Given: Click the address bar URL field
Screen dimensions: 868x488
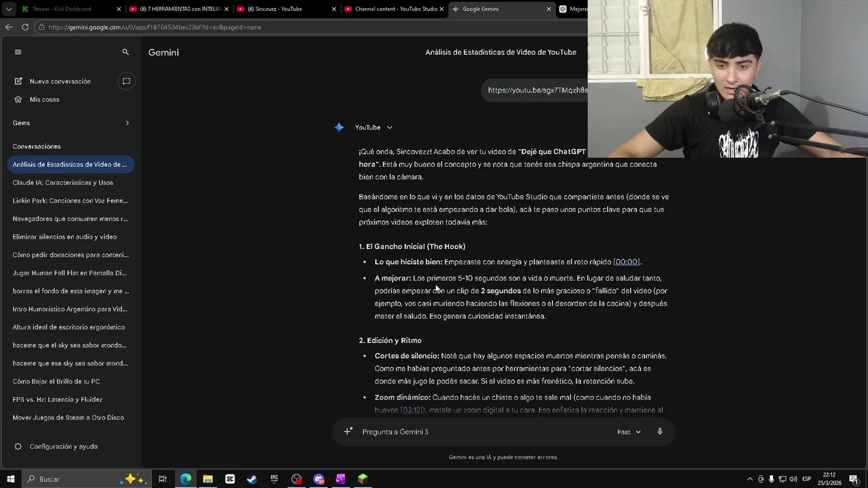Looking at the screenshot, I should tap(312, 27).
